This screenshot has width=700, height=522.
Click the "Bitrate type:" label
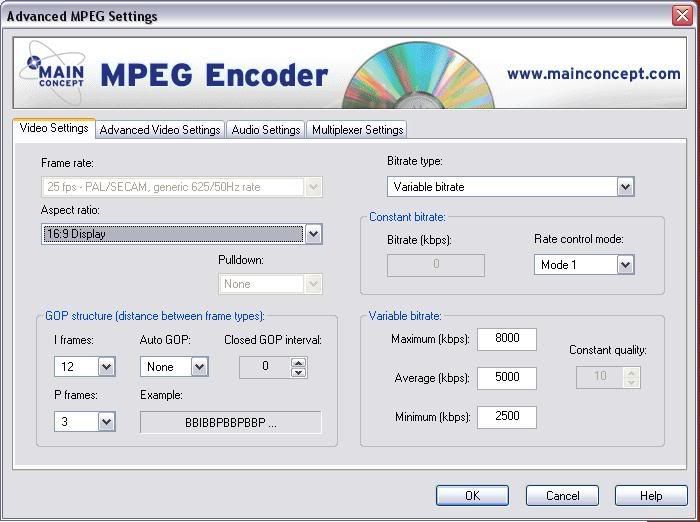415,161
